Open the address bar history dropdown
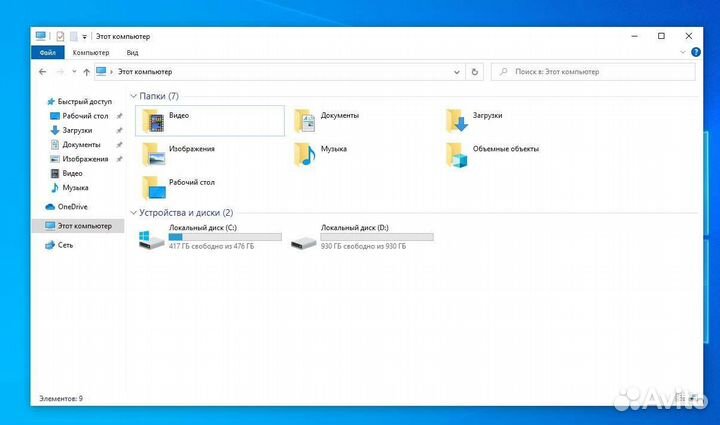The image size is (720, 425). 458,72
